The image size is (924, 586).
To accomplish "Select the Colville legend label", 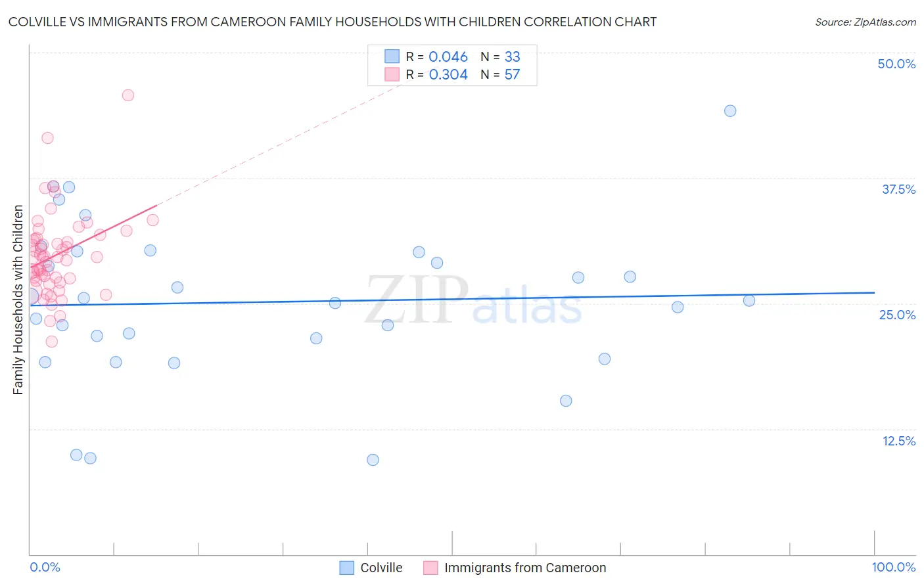I will (381, 568).
